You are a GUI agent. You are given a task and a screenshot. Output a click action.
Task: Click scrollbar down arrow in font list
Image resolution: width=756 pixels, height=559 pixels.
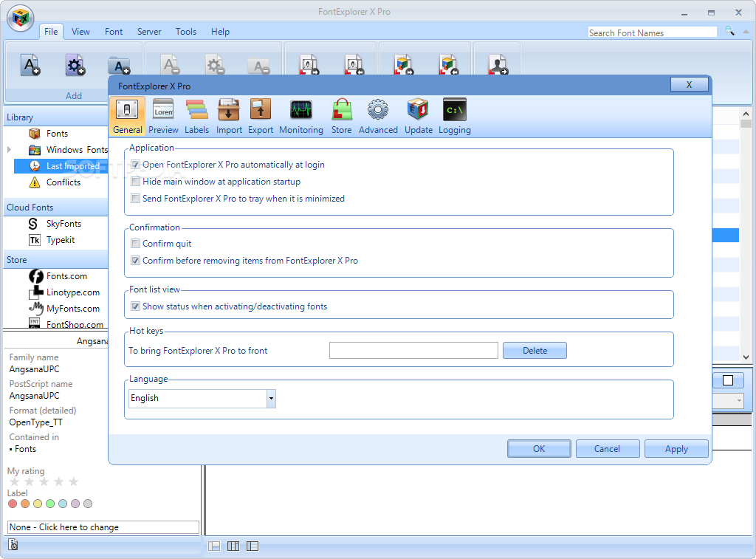(746, 357)
